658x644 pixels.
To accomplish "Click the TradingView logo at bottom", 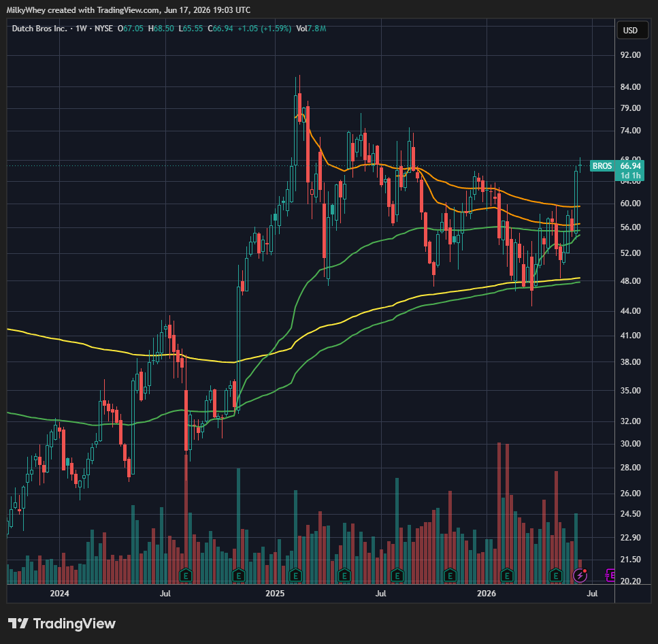I will pyautogui.click(x=62, y=624).
